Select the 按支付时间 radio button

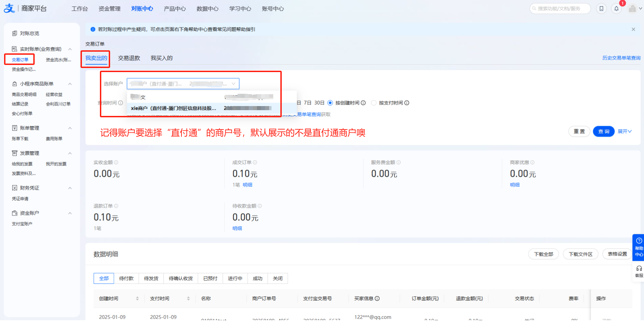click(x=374, y=103)
